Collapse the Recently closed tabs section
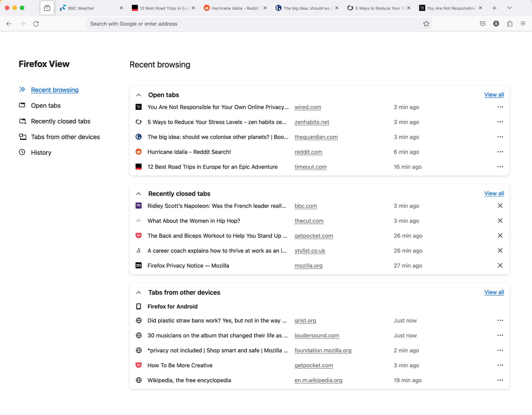532x415 pixels. pos(139,193)
